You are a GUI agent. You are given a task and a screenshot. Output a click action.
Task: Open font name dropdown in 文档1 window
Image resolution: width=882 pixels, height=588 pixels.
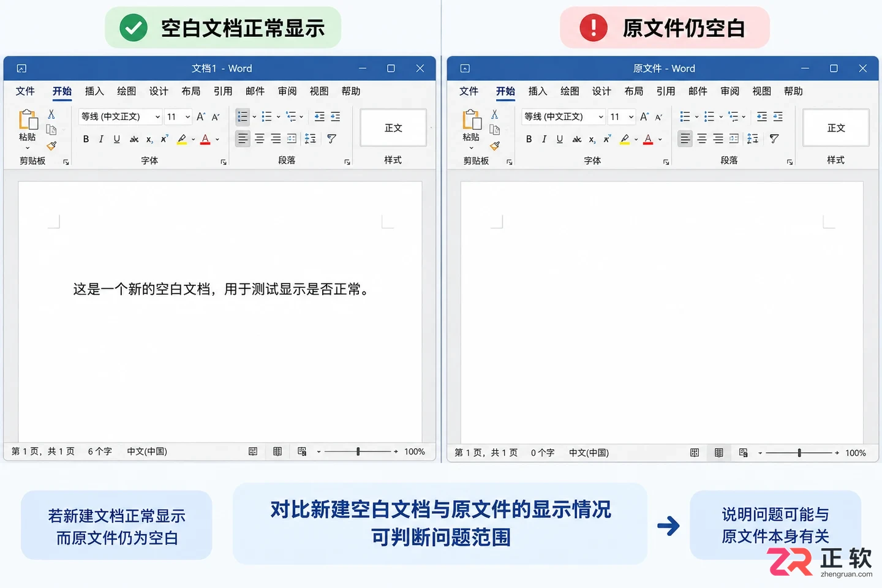[x=157, y=117]
